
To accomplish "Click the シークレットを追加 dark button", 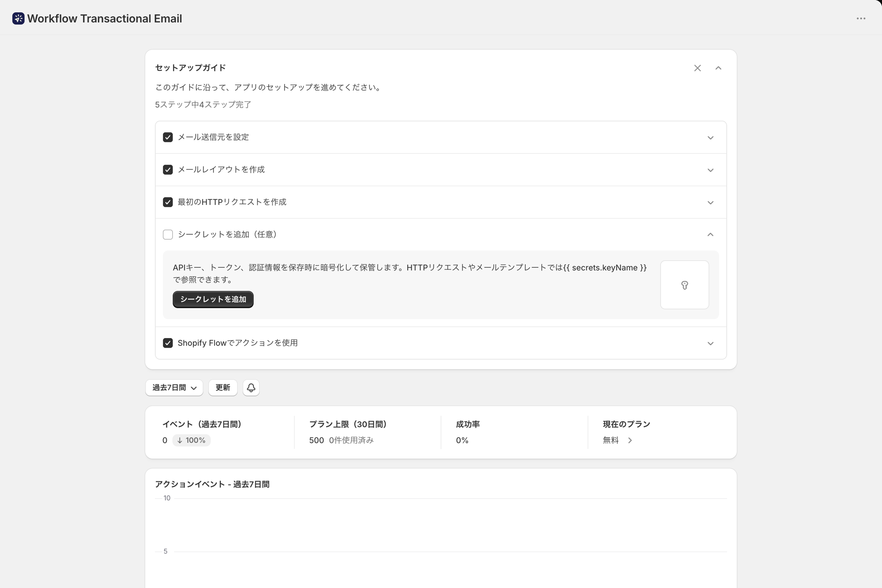I will tap(213, 300).
